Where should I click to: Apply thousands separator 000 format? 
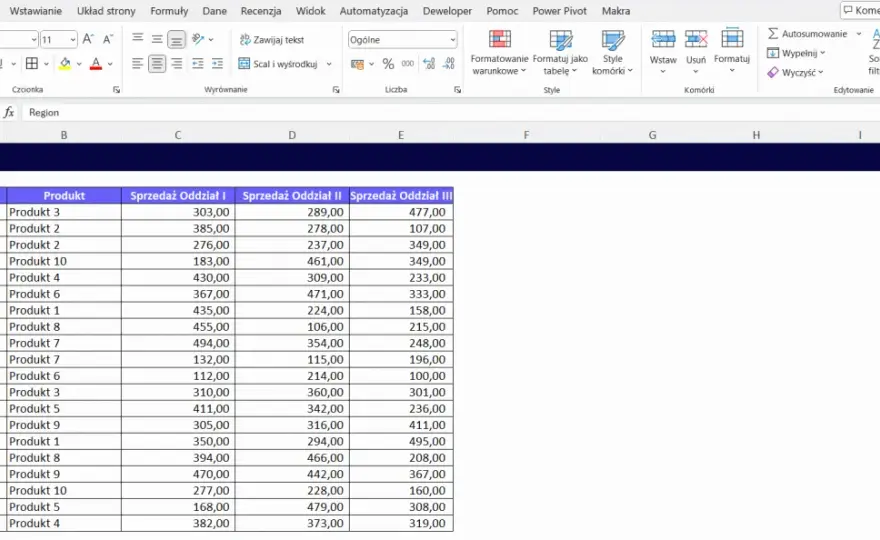[407, 64]
